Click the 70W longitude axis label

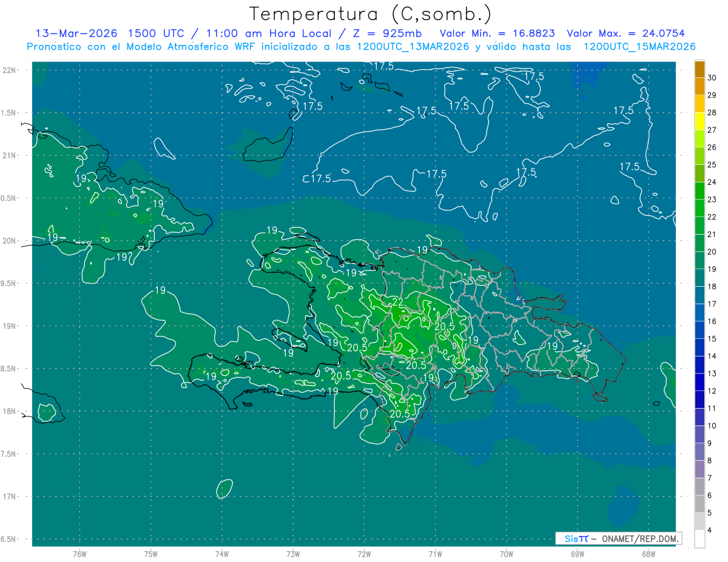click(506, 554)
